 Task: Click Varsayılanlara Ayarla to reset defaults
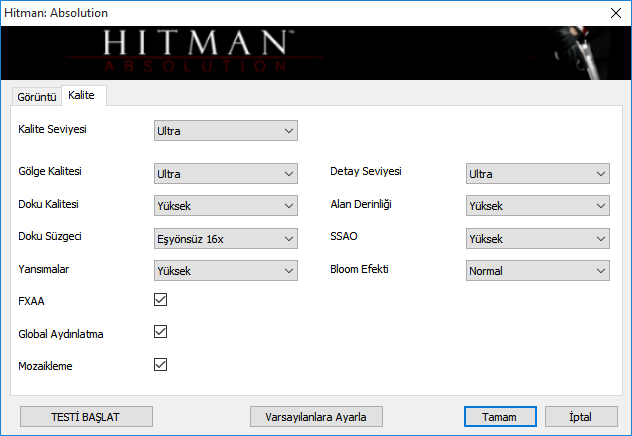point(316,417)
